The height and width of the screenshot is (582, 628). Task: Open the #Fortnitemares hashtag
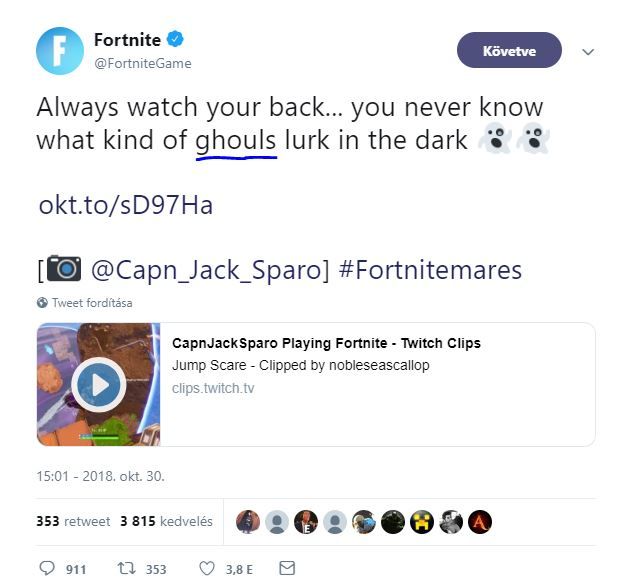click(x=431, y=270)
